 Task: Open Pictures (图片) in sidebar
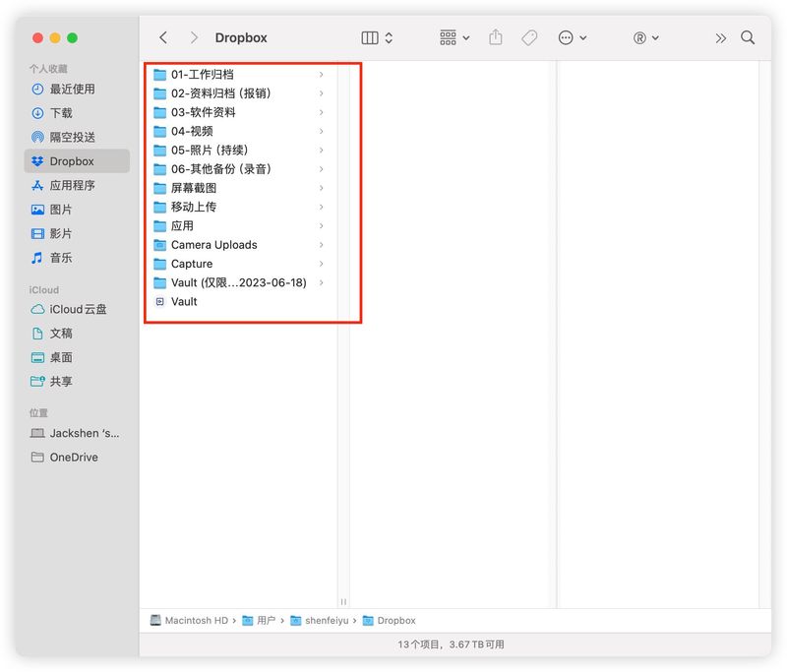77,210
